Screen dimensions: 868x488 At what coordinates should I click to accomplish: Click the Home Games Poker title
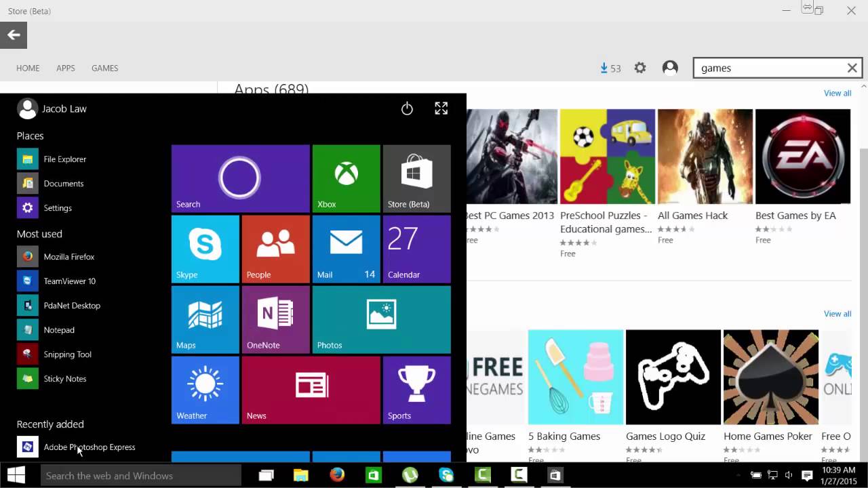tap(768, 436)
